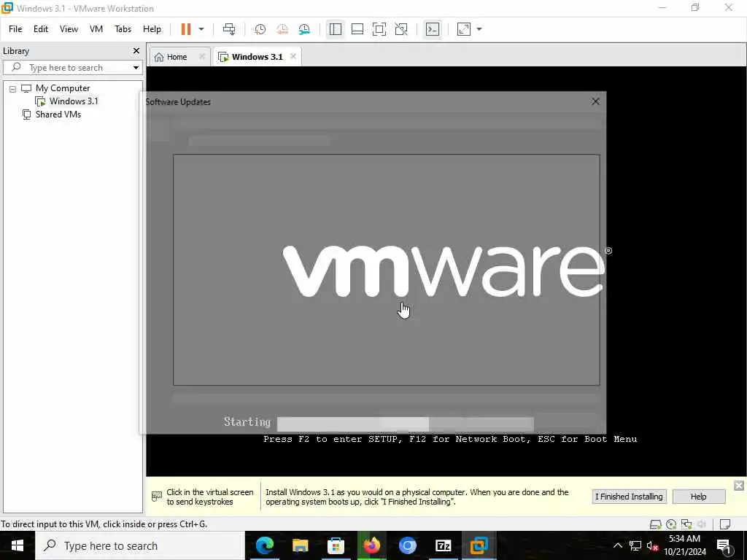Pause the virtual machine with the orange pause icon
This screenshot has width=747, height=560.
(186, 29)
